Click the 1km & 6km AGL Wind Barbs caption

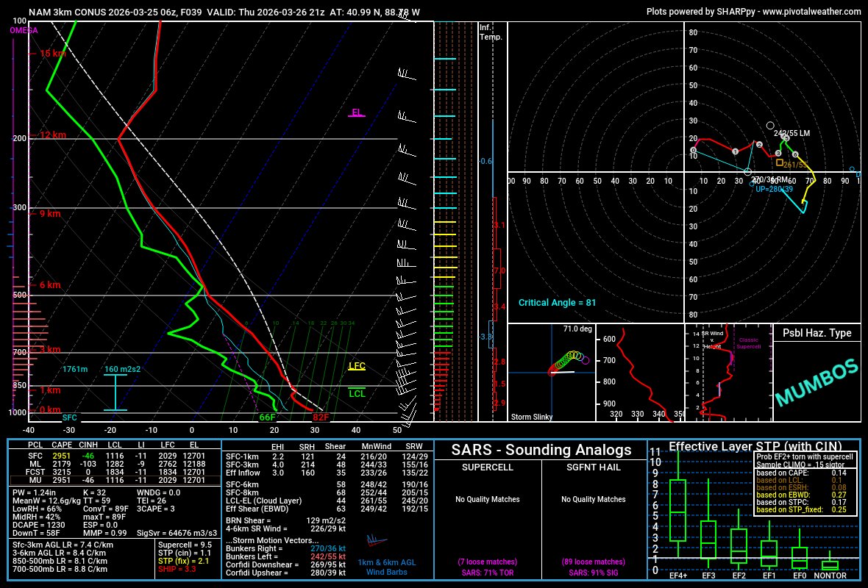click(x=386, y=567)
